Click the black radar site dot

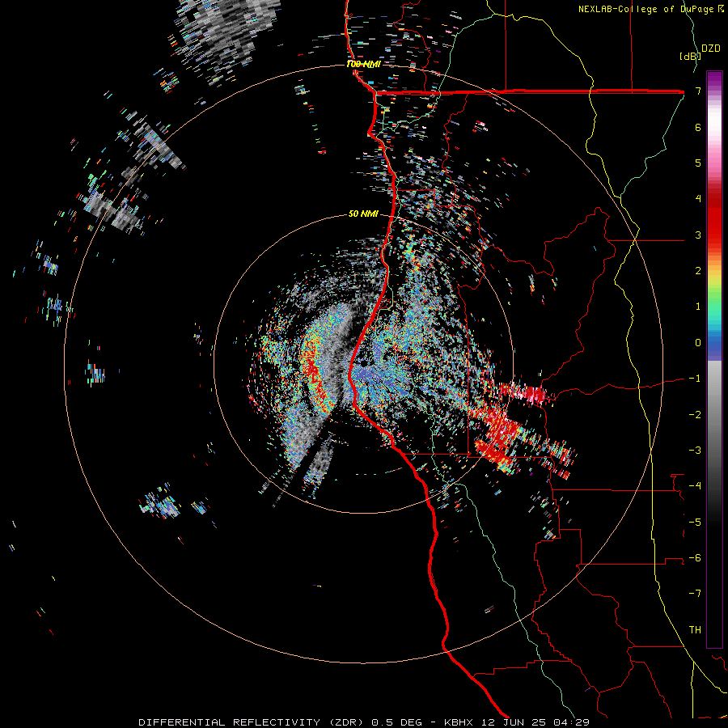363,363
